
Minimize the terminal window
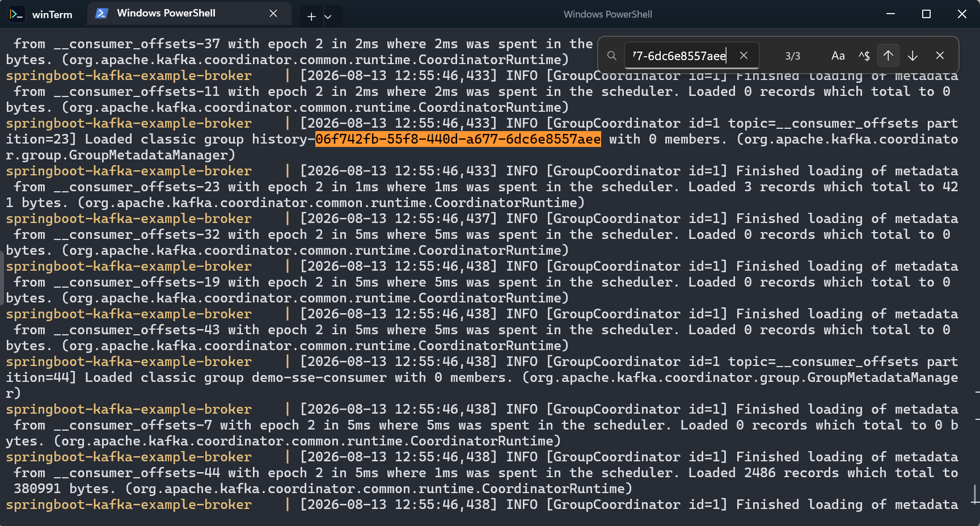tap(890, 14)
